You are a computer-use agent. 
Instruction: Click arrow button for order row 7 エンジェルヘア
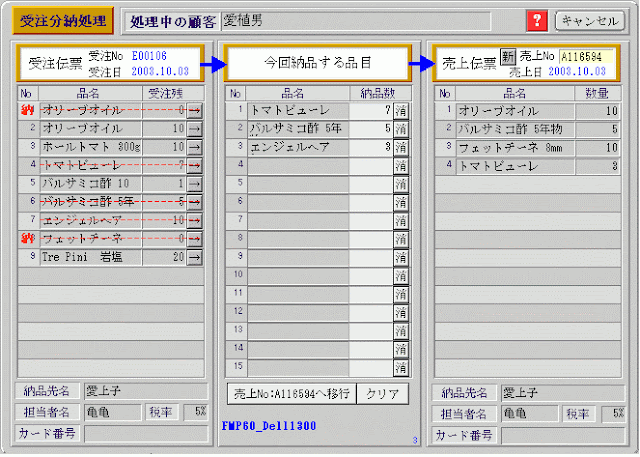tap(195, 221)
